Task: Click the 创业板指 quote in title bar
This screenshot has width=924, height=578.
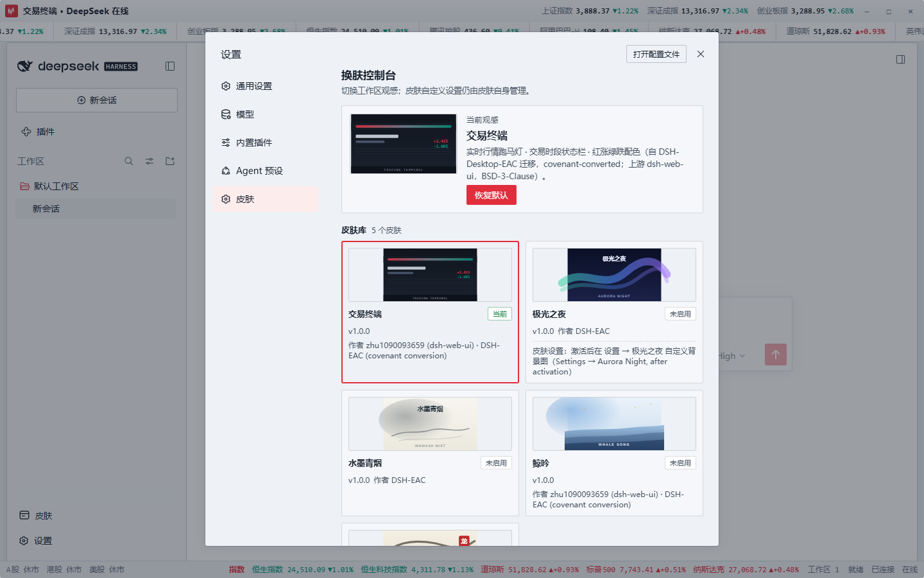Action: [x=805, y=11]
